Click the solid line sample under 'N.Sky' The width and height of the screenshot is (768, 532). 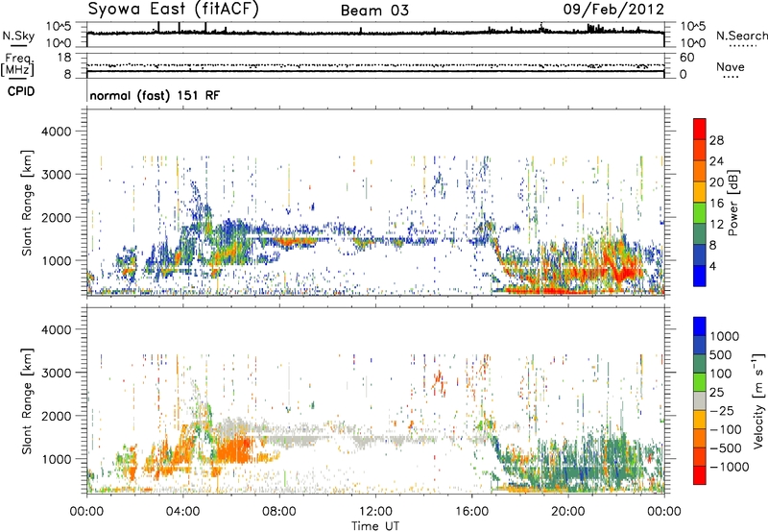[x=18, y=45]
